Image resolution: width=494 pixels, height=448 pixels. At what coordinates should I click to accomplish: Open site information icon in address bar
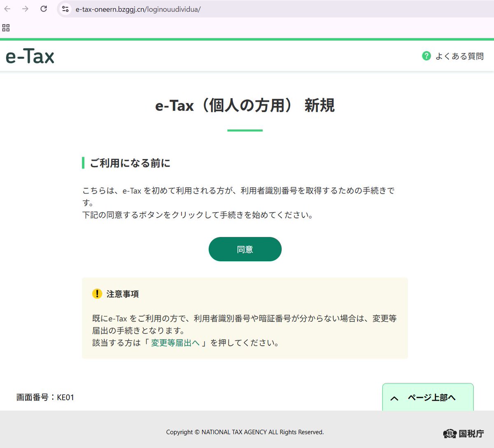click(x=65, y=9)
